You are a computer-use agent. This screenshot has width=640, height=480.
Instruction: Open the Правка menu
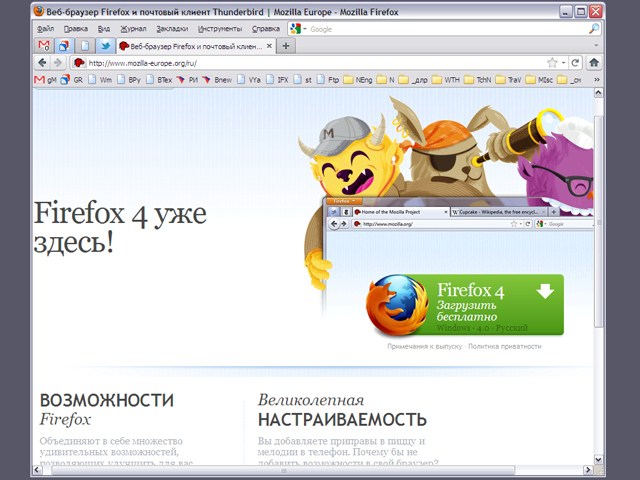coord(76,29)
